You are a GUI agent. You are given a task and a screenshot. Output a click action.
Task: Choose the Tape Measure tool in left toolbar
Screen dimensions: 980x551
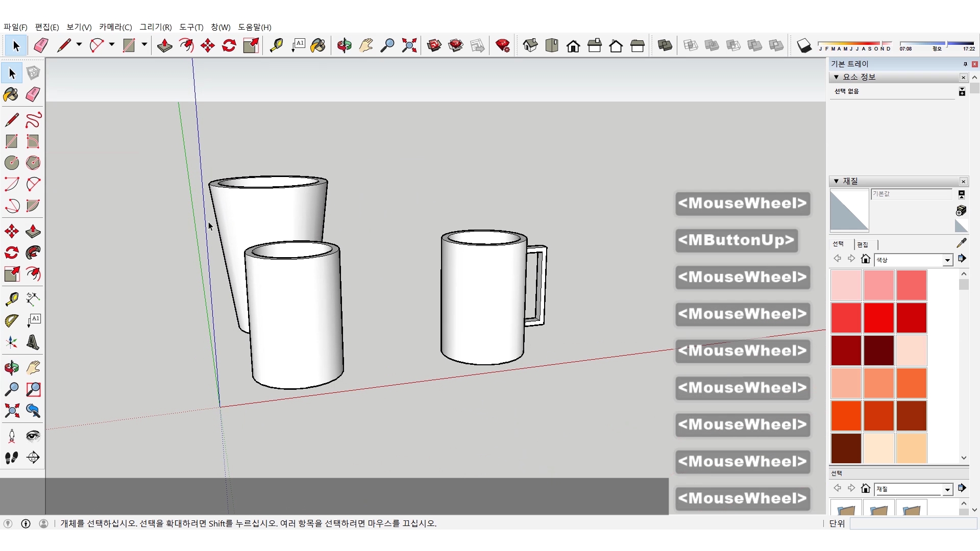click(11, 298)
